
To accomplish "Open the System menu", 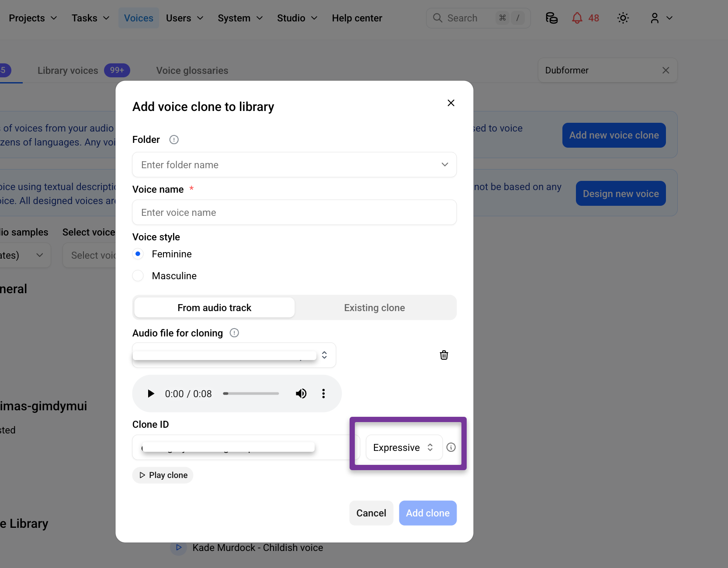I will (240, 18).
